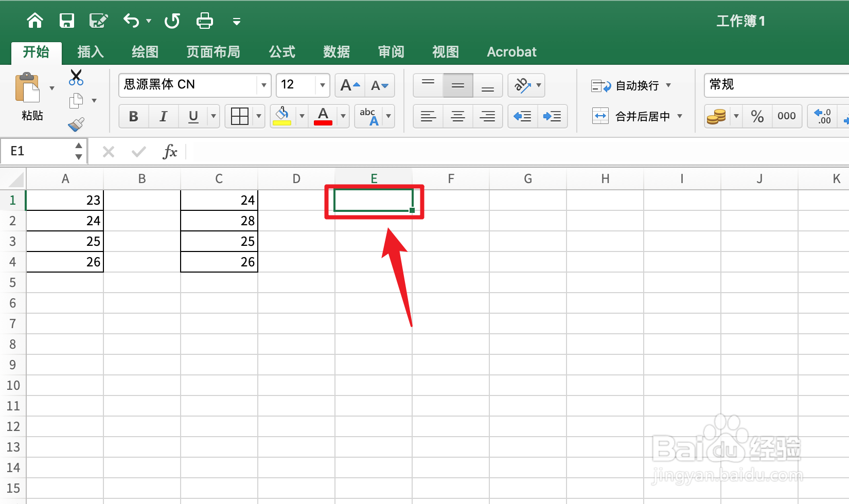849x504 pixels.
Task: Apply red font color
Action: (x=323, y=116)
